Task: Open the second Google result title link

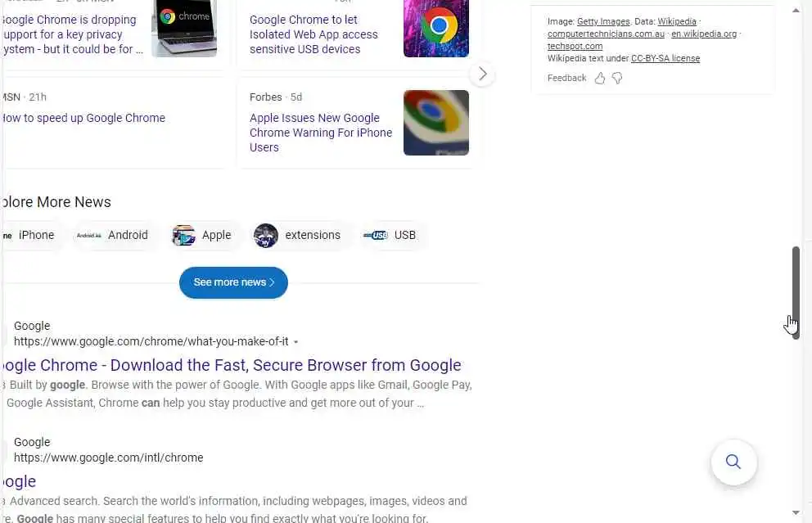Action: point(18,481)
